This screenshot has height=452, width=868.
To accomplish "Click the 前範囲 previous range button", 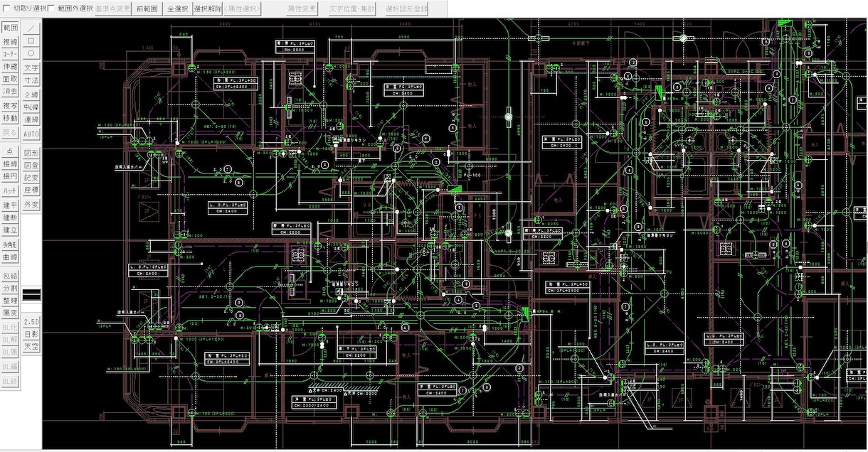I will pyautogui.click(x=147, y=9).
